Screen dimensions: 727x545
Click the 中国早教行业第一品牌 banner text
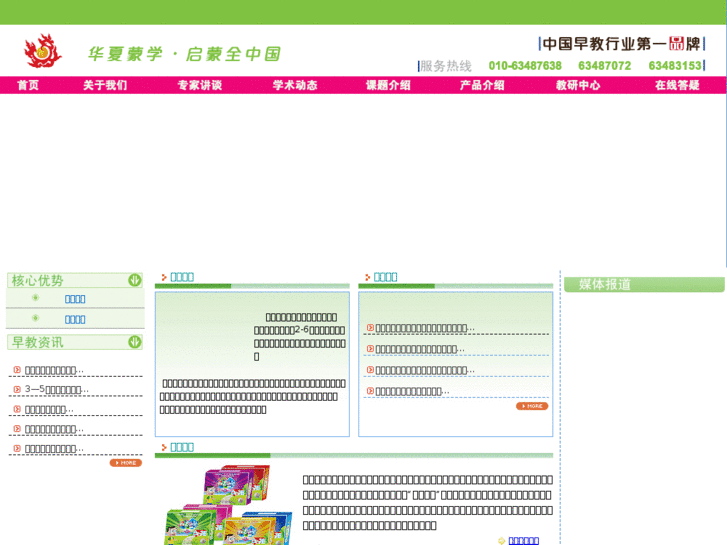[x=621, y=44]
